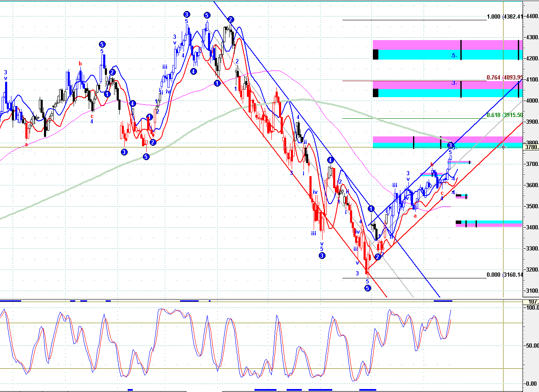Viewport: 539px width, 392px height.
Task: Click the black square on the 3400 target zone
Action: 458,222
